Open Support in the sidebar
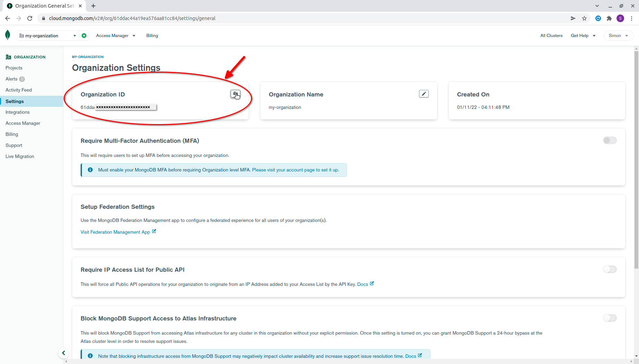 [14, 145]
